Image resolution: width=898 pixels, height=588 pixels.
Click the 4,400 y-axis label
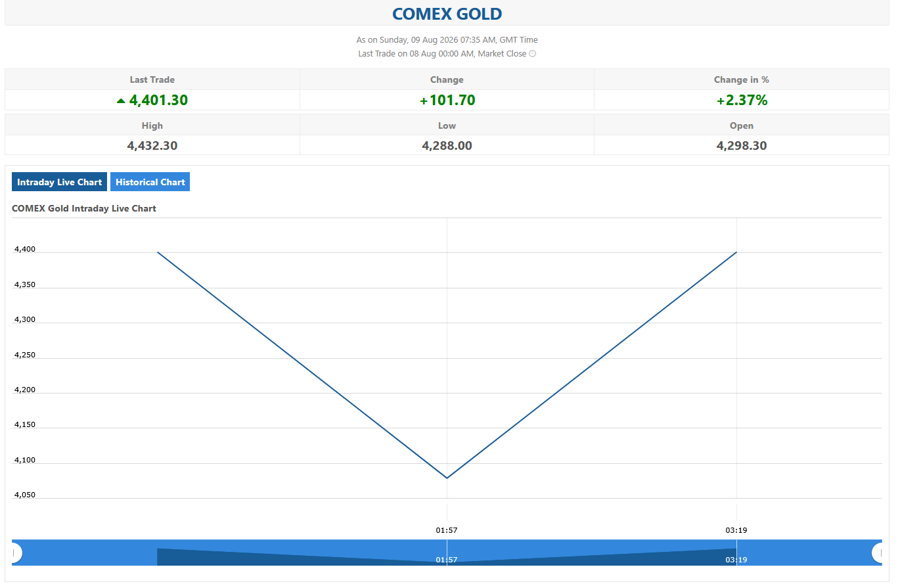25,250
